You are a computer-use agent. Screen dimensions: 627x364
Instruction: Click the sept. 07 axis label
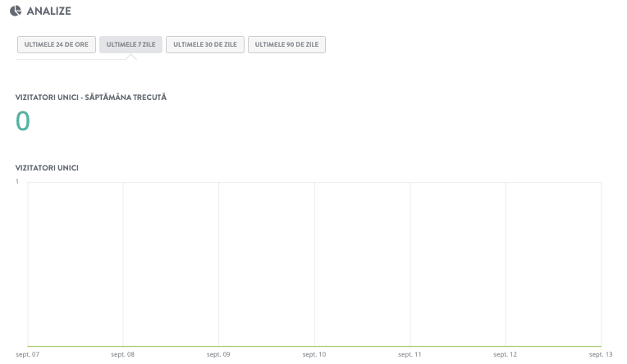tap(28, 354)
